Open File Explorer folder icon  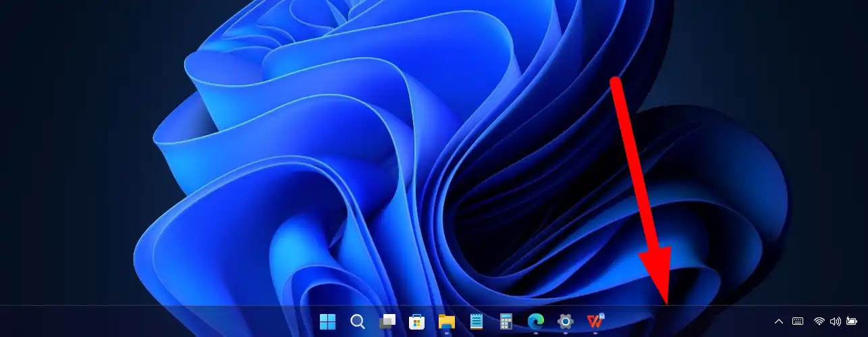click(446, 321)
